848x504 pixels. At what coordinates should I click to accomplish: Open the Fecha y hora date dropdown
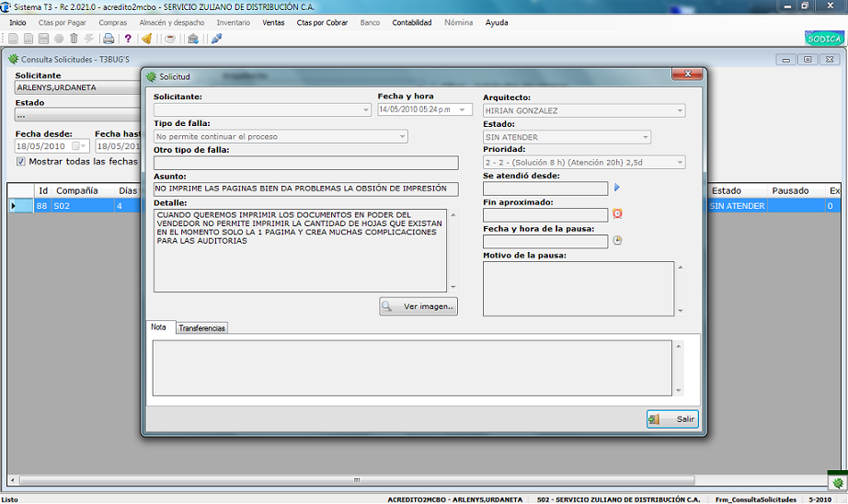[463, 109]
